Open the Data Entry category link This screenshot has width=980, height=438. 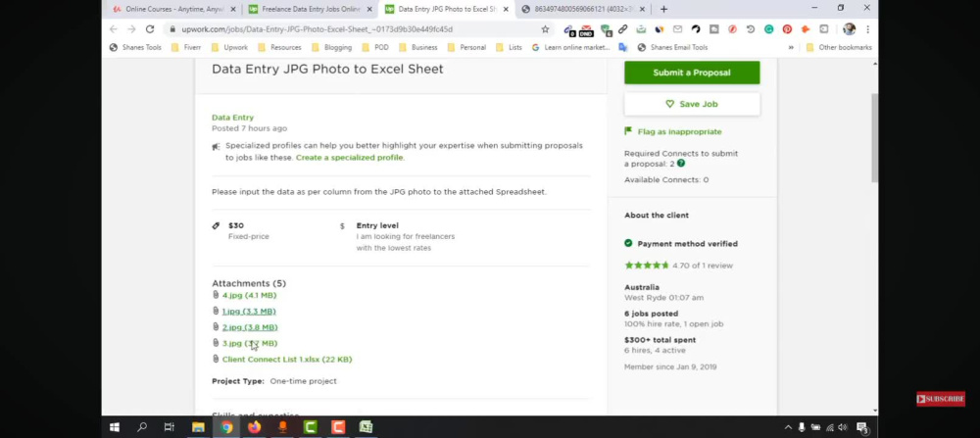click(232, 118)
